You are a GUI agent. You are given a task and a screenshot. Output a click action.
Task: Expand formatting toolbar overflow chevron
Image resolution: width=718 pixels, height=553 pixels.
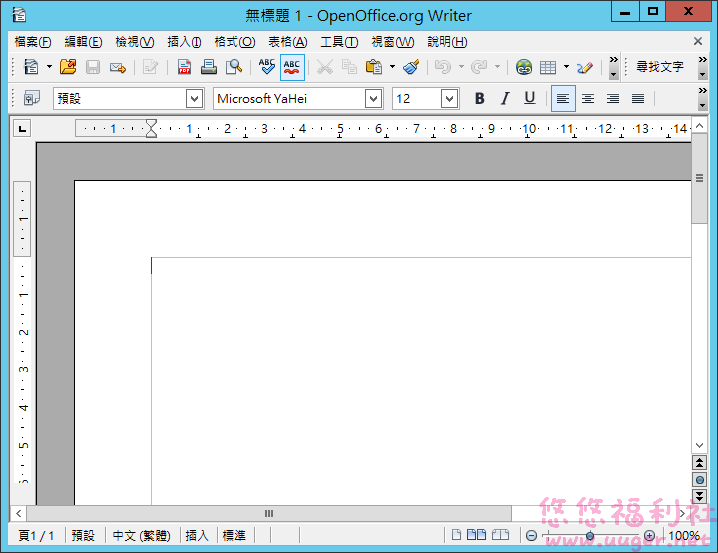(x=702, y=98)
